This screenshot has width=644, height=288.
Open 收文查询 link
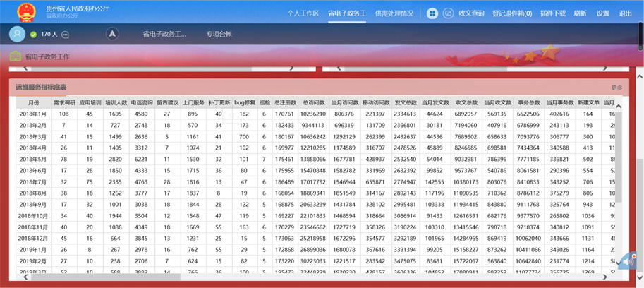(471, 13)
